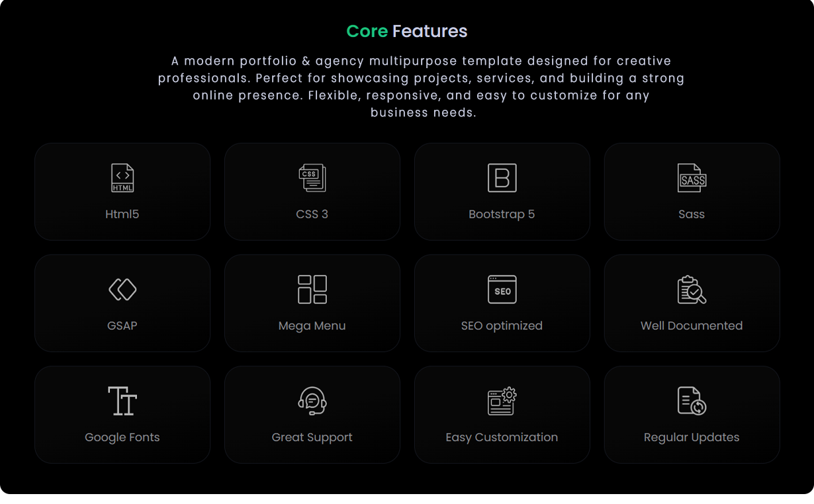Click the Bootstrap 5 logo icon

coord(502,177)
